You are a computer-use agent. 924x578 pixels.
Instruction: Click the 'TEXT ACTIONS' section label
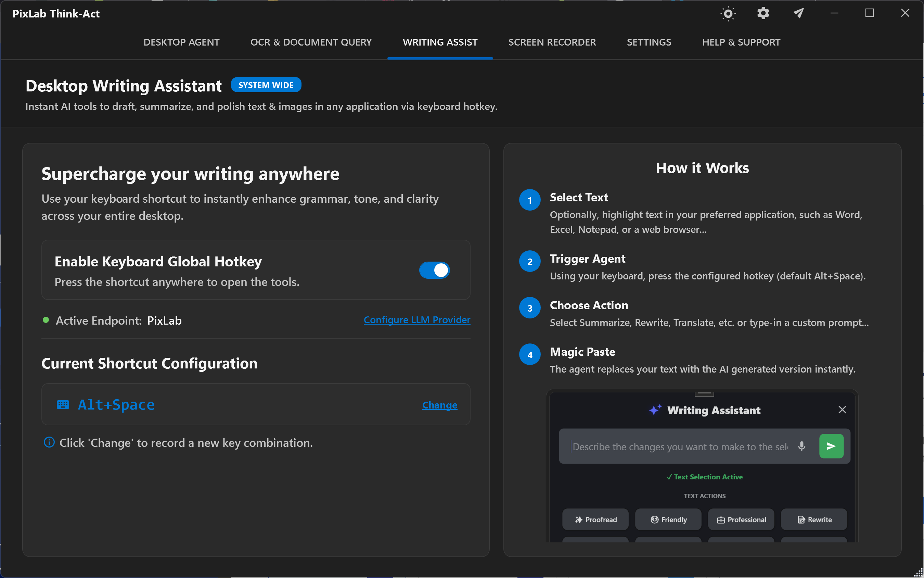705,496
